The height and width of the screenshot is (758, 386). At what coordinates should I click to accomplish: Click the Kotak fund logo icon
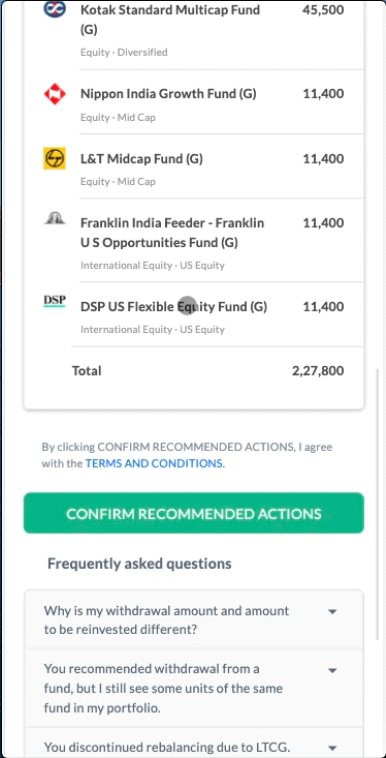coord(54,9)
